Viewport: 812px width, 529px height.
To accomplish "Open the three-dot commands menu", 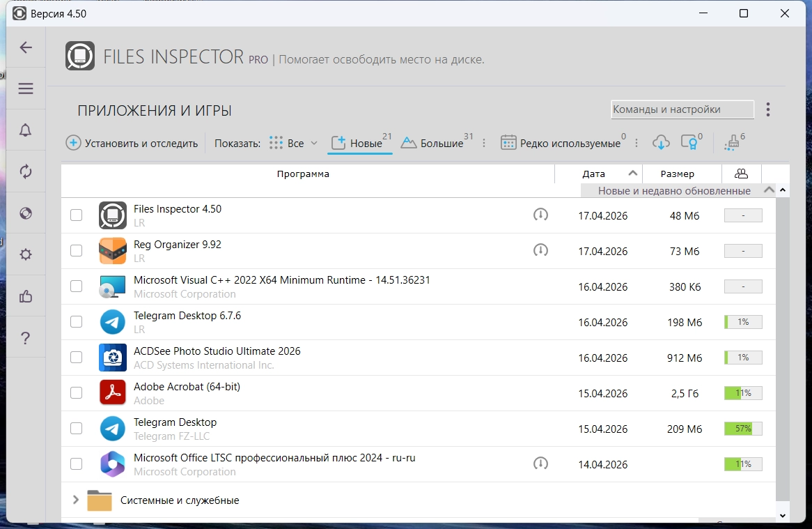I will (x=768, y=109).
